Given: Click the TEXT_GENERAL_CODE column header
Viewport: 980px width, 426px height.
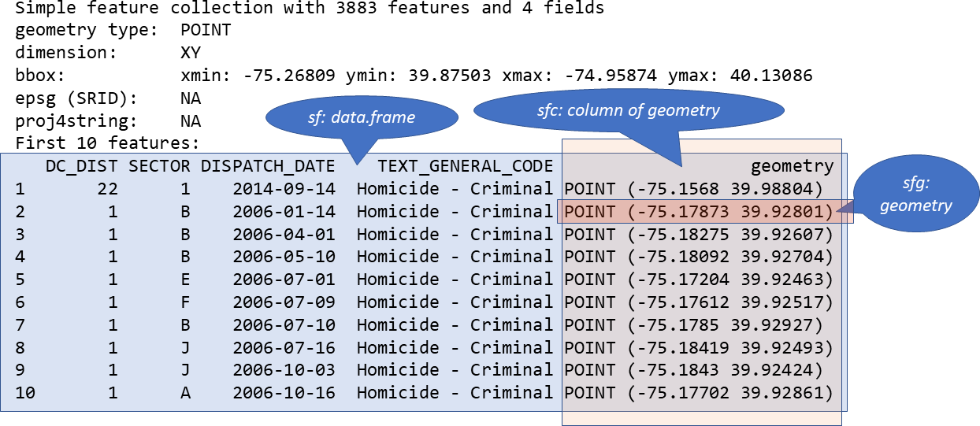Looking at the screenshot, I should click(x=465, y=166).
